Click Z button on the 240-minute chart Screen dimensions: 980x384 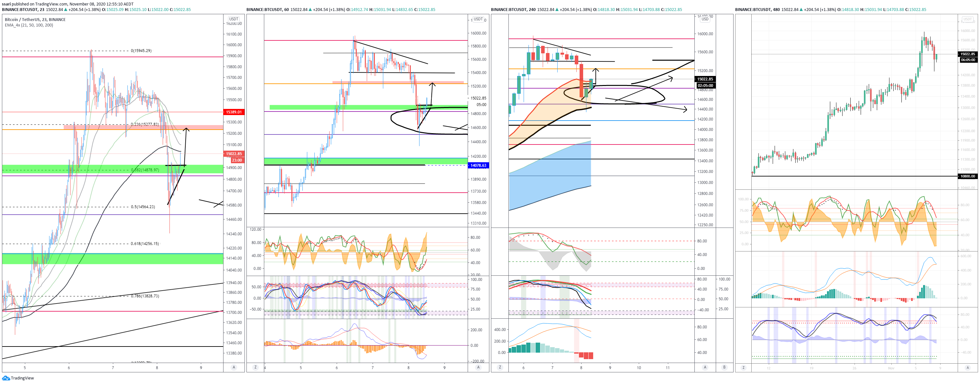point(500,367)
